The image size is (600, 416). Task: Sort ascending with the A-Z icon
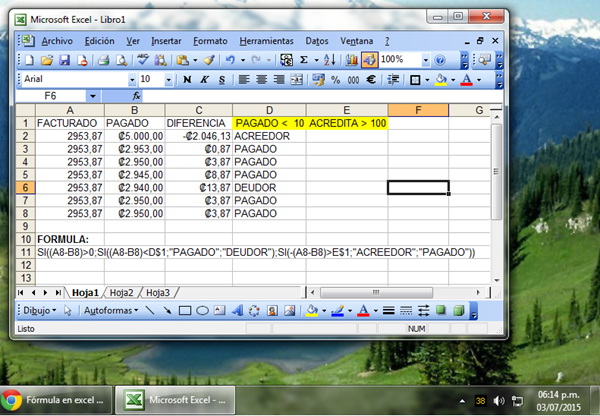click(x=329, y=60)
